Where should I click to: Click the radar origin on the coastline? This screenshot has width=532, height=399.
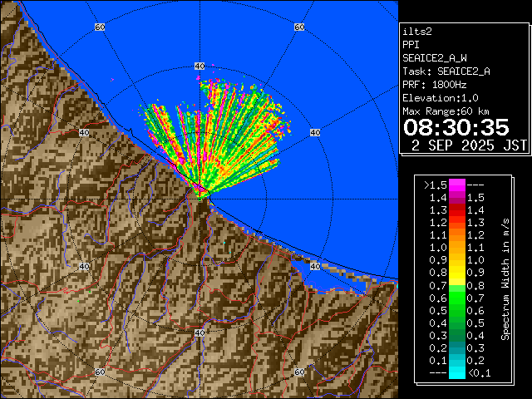pos(200,192)
